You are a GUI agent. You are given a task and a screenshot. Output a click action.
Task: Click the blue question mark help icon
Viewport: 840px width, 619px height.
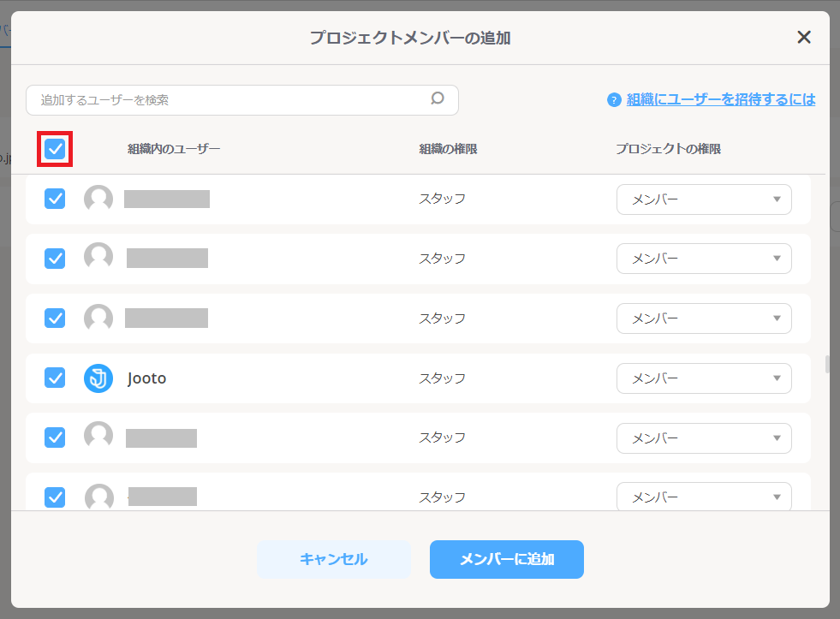coord(614,99)
